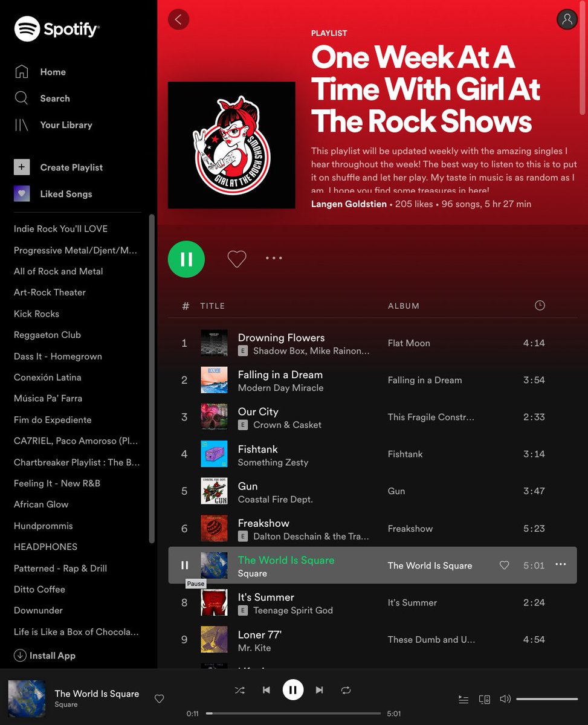Mute the volume speaker icon

click(x=505, y=699)
